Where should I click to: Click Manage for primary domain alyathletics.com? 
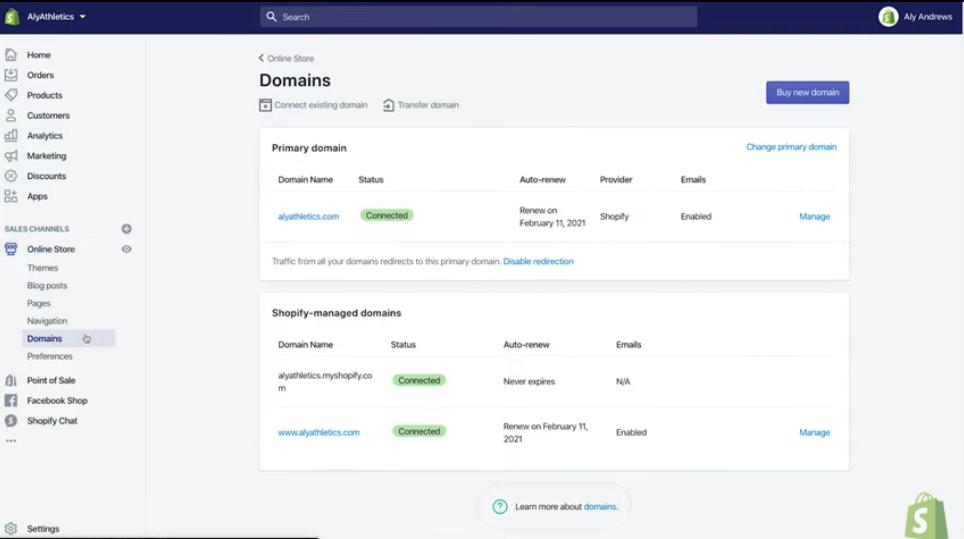tap(814, 216)
